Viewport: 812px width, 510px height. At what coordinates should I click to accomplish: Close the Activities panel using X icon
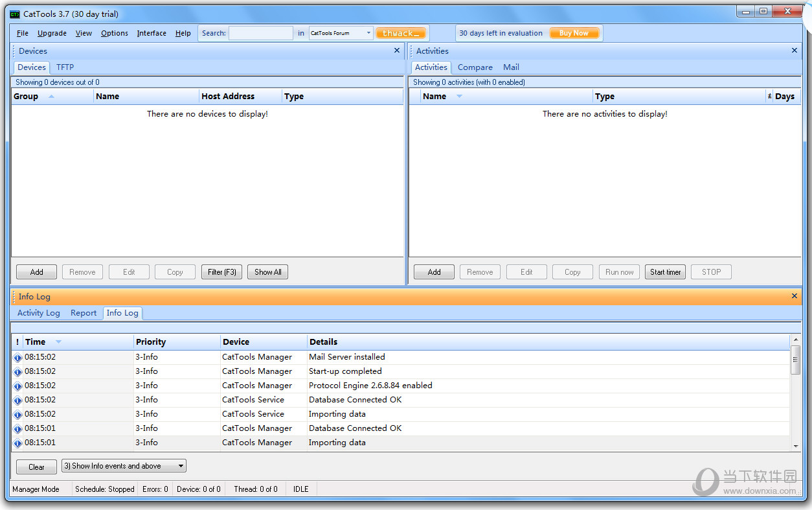coord(795,51)
